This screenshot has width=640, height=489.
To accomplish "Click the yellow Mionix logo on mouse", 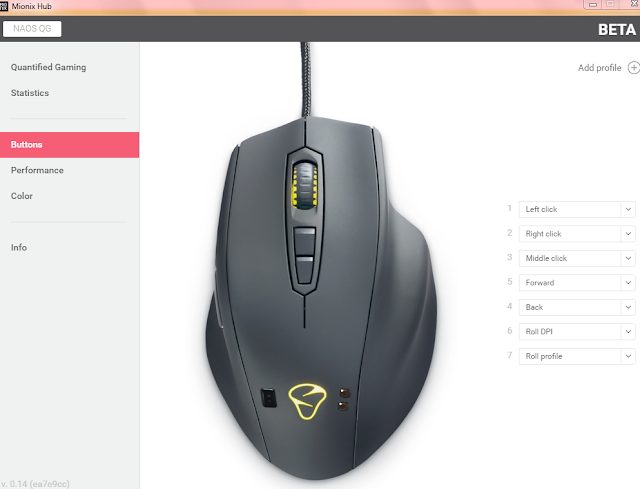I will [x=307, y=401].
